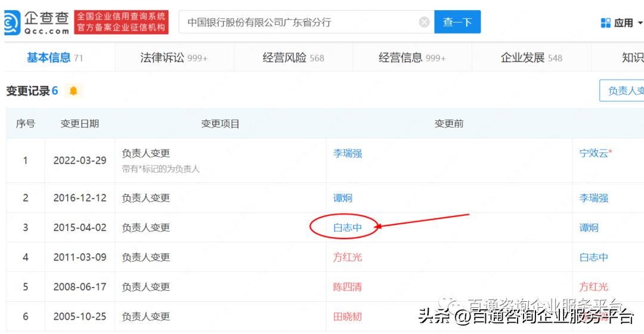This screenshot has width=644, height=334.
Task: Select date cell 2008-06-17
Action: tap(80, 287)
